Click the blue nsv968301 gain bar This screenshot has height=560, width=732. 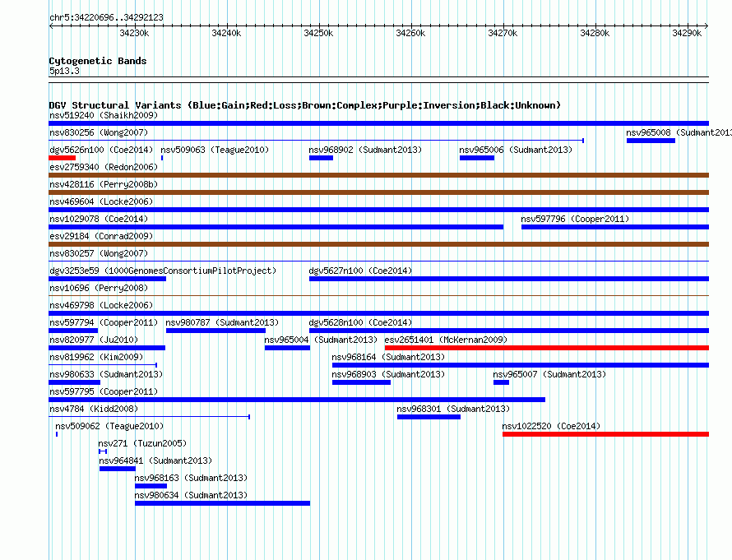(429, 417)
